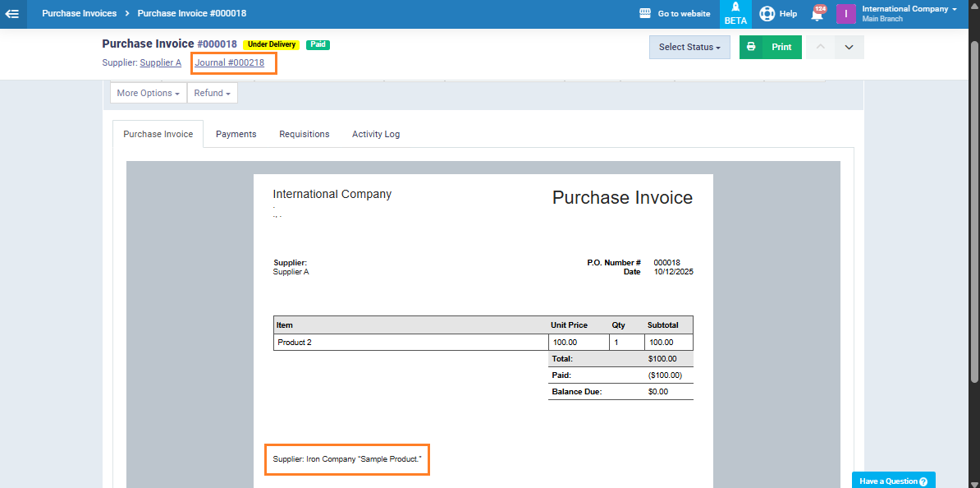This screenshot has height=488, width=980.
Task: Click the back arrow menu icon
Action: point(12,14)
